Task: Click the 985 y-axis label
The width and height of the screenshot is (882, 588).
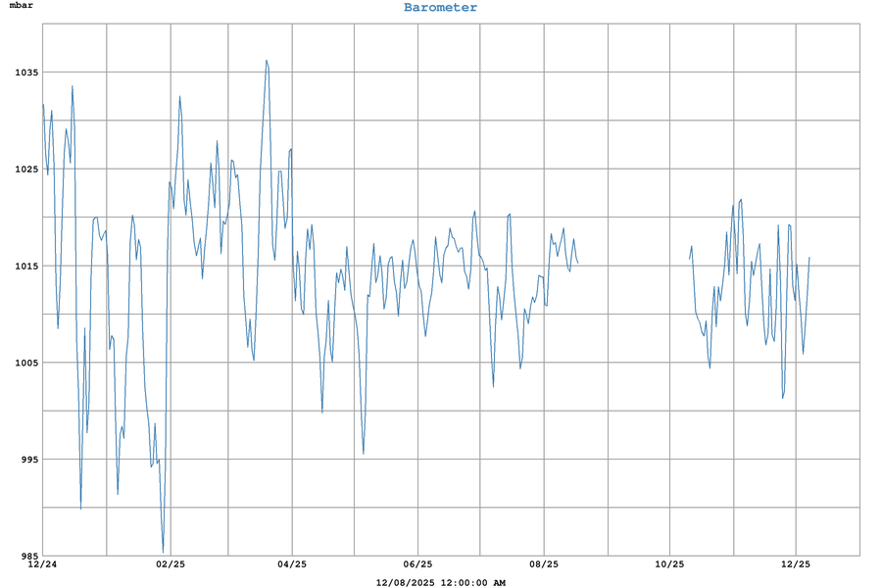Action: pos(25,556)
